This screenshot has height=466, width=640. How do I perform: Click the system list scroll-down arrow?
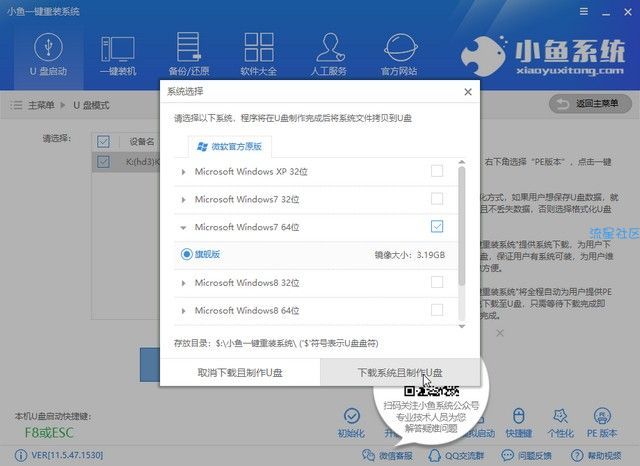pyautogui.click(x=462, y=326)
